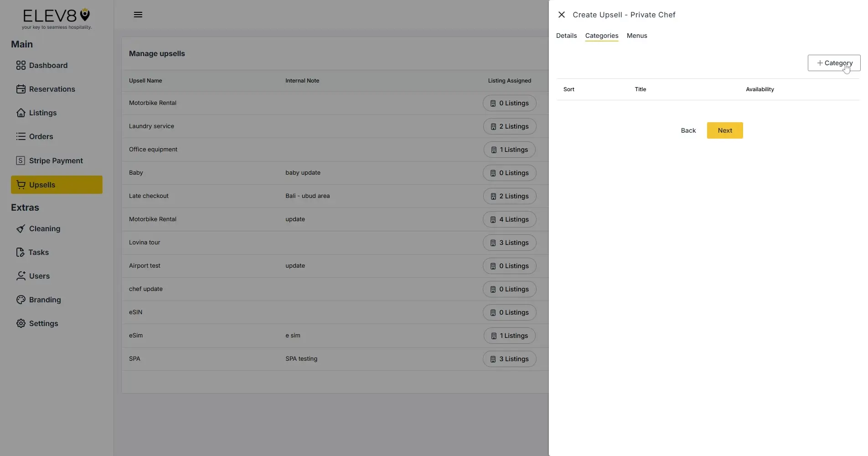Open Listings via the home icon
The width and height of the screenshot is (868, 456).
coord(21,113)
